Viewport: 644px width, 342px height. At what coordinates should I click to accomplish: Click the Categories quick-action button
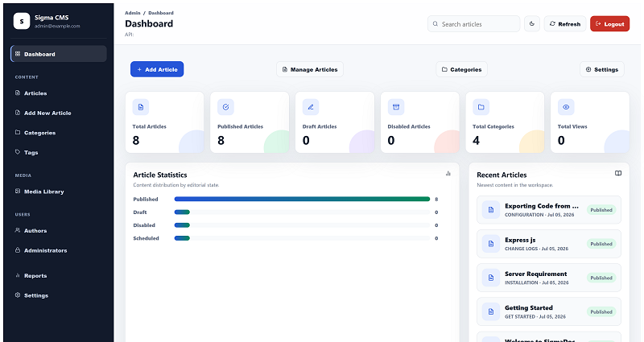coord(461,69)
